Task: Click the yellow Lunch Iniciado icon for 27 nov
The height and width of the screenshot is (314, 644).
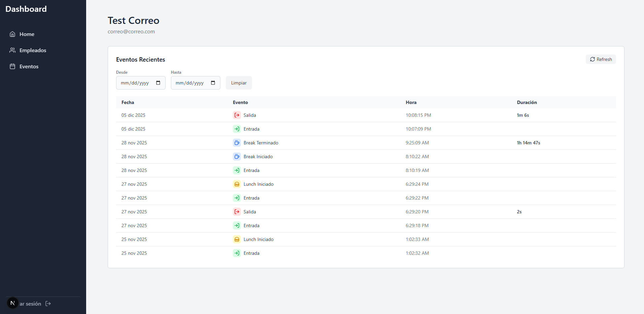Action: [x=237, y=184]
